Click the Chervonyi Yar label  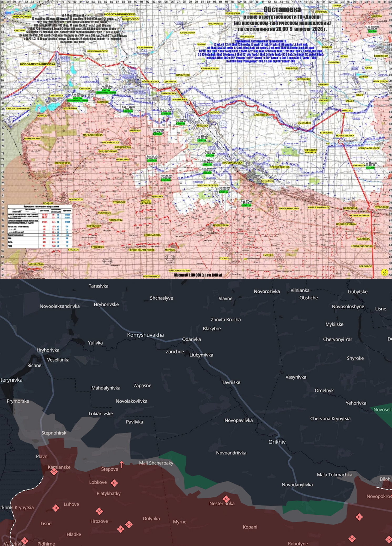click(338, 340)
